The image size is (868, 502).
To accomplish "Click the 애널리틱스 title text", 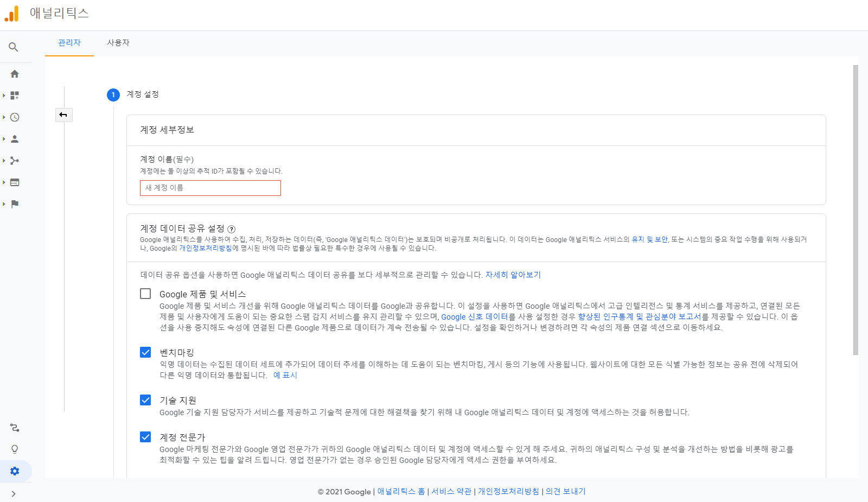I will click(59, 14).
